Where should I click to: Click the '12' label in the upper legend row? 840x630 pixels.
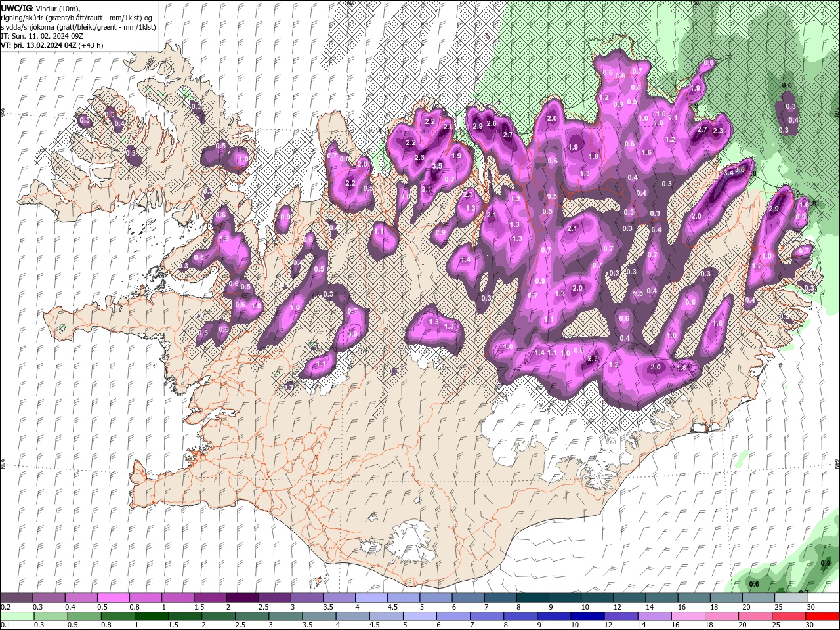616,608
